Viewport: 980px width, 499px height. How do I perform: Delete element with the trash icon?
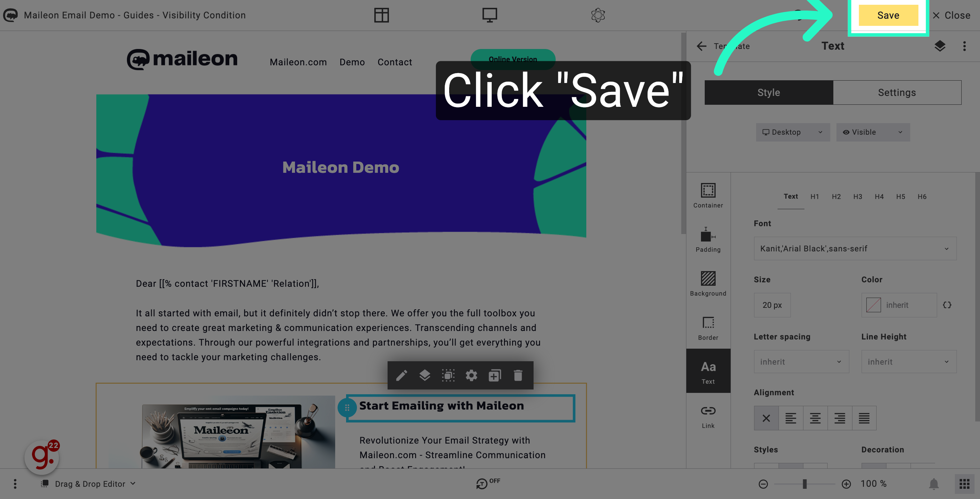518,376
